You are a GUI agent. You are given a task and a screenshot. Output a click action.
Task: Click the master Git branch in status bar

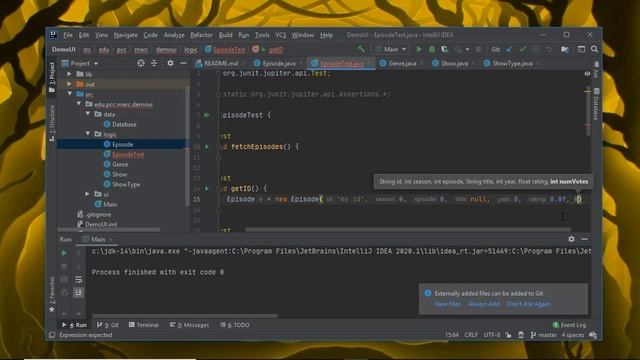(544, 335)
